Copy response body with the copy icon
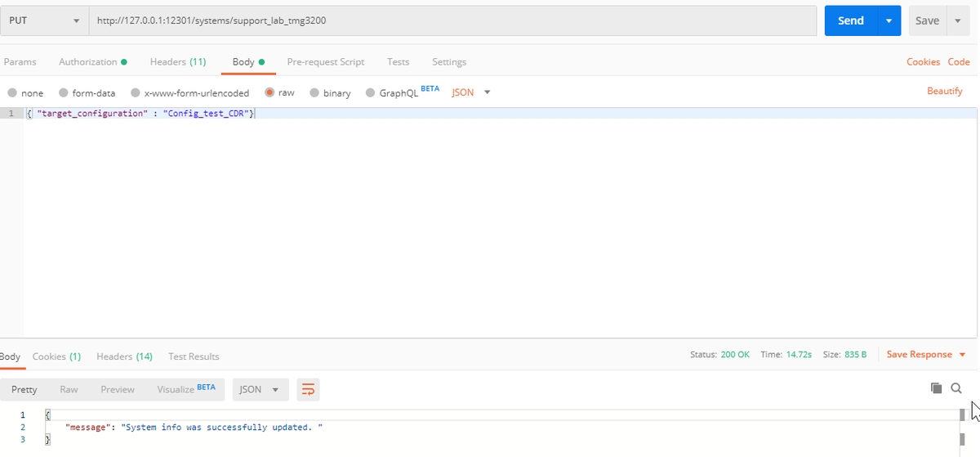Viewport: 980px width, 457px height. (x=936, y=388)
